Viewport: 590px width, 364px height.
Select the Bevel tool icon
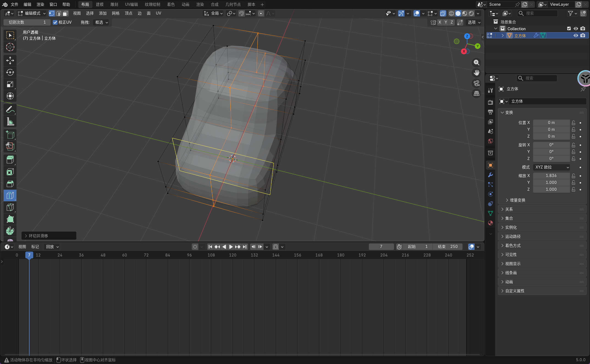10,184
